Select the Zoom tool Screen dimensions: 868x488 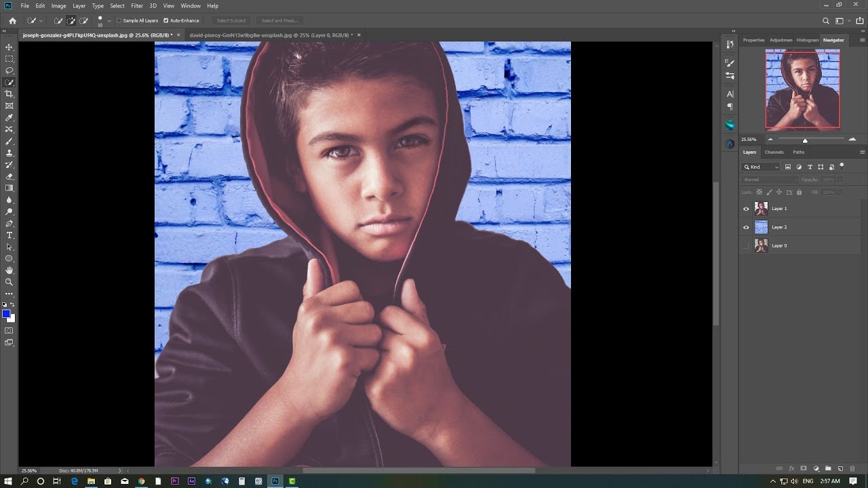coord(9,281)
